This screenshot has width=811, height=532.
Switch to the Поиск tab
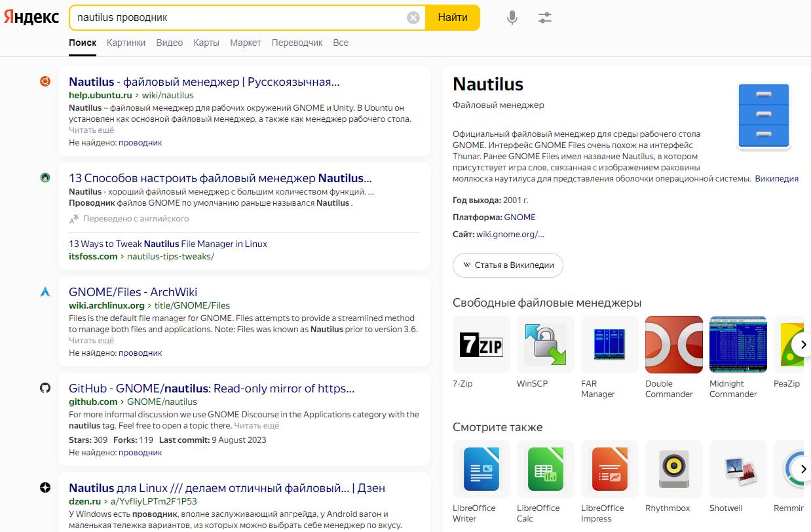click(x=83, y=43)
